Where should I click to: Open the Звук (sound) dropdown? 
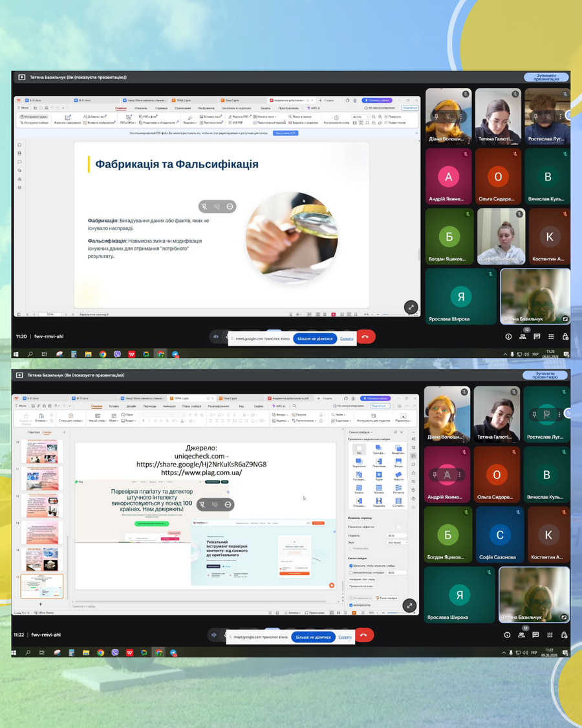pyautogui.click(x=397, y=542)
